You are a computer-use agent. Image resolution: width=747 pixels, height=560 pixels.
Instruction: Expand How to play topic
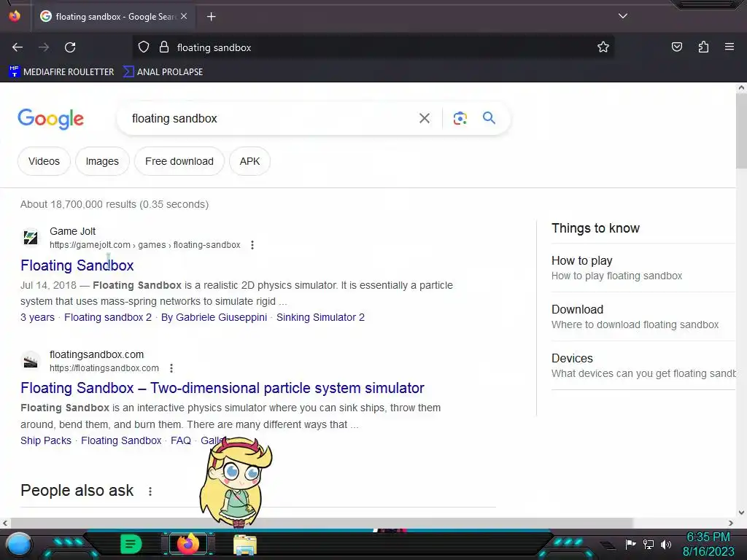[643, 268]
